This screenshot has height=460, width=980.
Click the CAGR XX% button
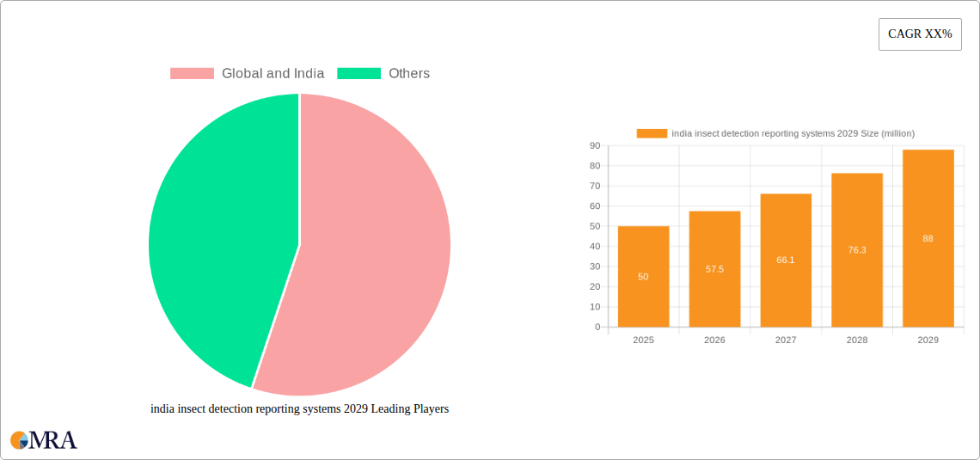pyautogui.click(x=920, y=34)
